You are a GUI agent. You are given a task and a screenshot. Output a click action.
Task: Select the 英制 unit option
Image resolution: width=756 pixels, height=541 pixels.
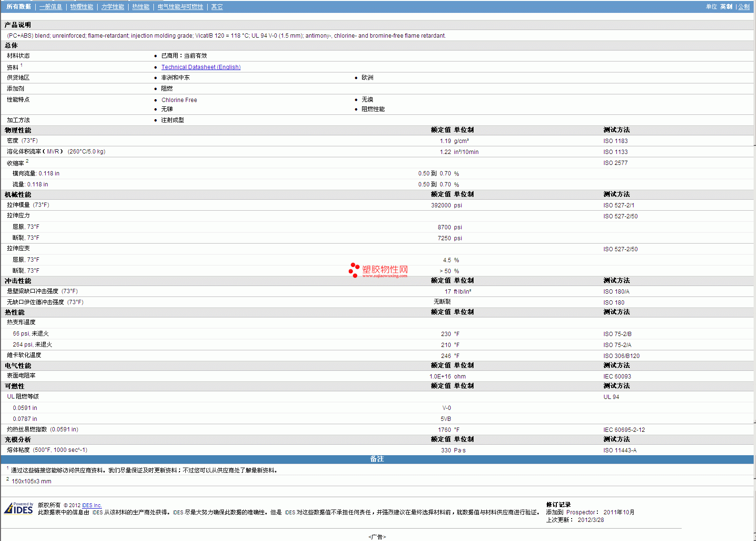726,7
